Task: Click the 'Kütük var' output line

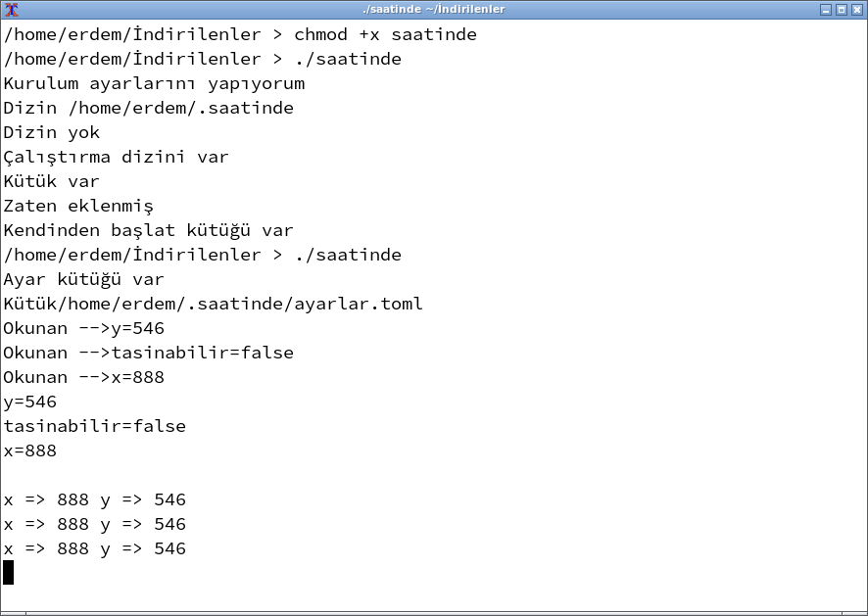Action: [x=51, y=182]
